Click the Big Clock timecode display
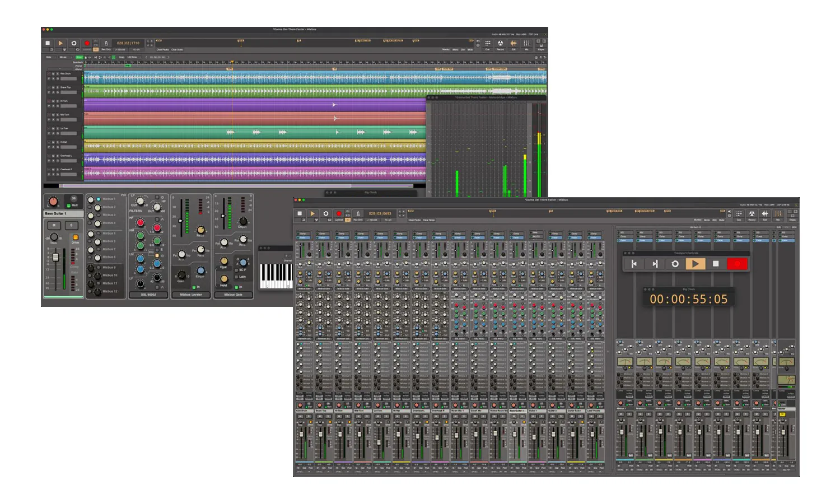Image resolution: width=840 pixels, height=504 pixels. (688, 299)
